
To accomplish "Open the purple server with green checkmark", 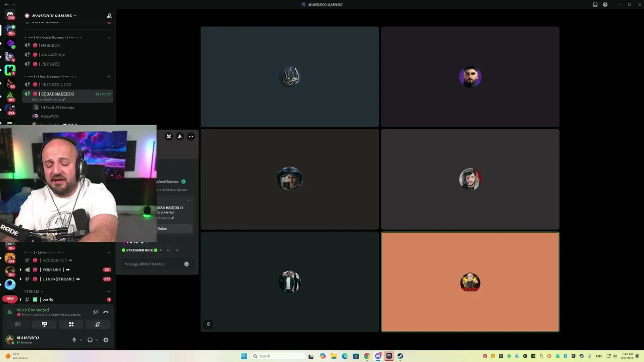I will [x=10, y=43].
